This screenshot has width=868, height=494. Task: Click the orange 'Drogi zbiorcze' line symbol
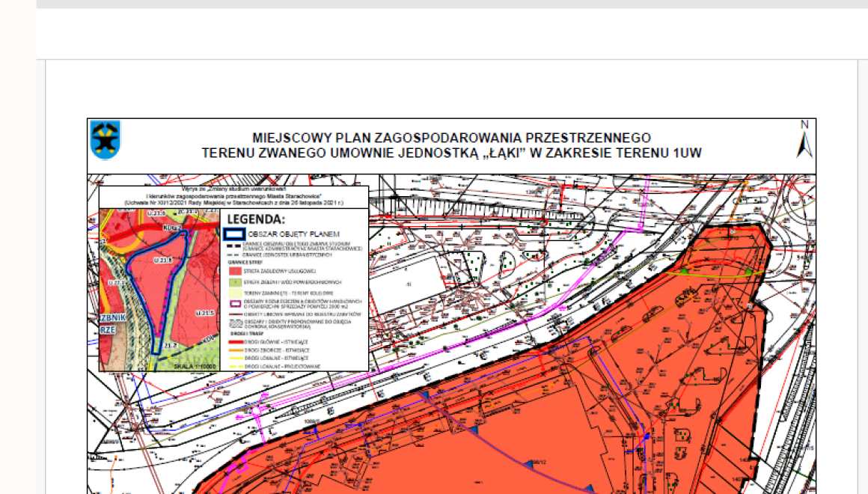click(x=233, y=350)
